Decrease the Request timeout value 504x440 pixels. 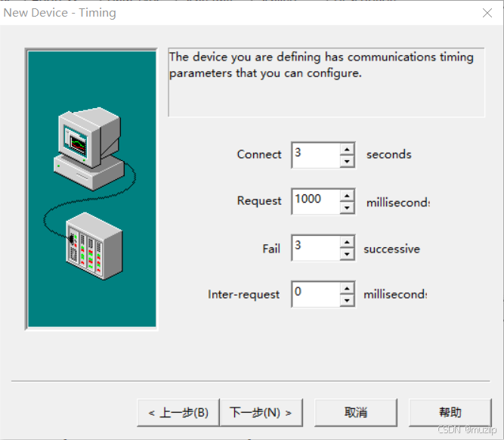[347, 208]
